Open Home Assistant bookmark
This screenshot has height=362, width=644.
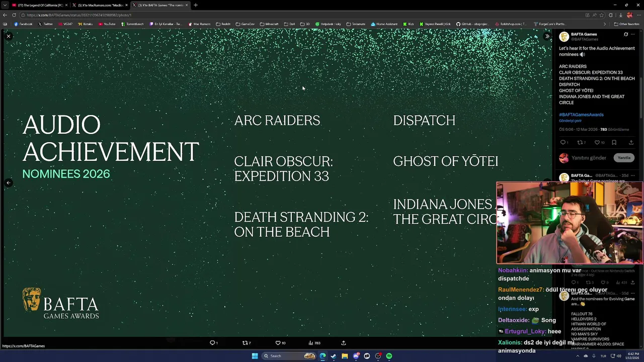coord(384,24)
